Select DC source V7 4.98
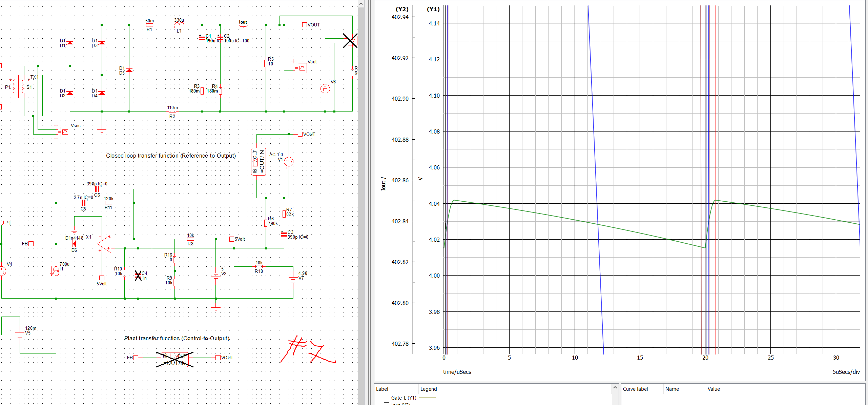868x405 pixels. [293, 280]
